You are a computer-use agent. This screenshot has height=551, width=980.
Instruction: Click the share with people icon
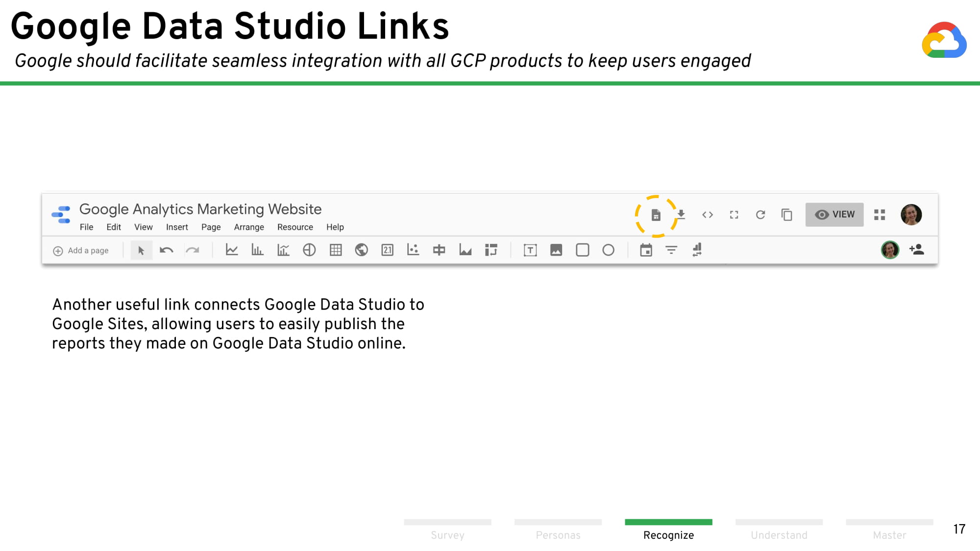(x=917, y=249)
